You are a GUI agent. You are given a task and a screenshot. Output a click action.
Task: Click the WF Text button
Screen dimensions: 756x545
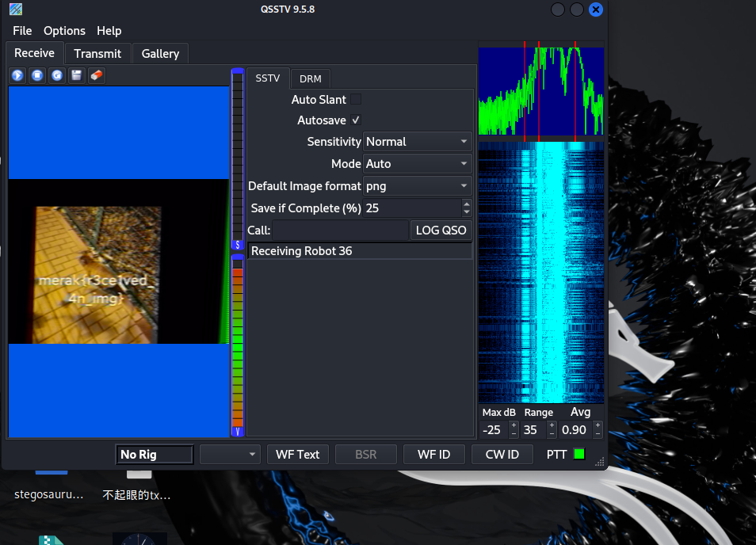click(297, 455)
